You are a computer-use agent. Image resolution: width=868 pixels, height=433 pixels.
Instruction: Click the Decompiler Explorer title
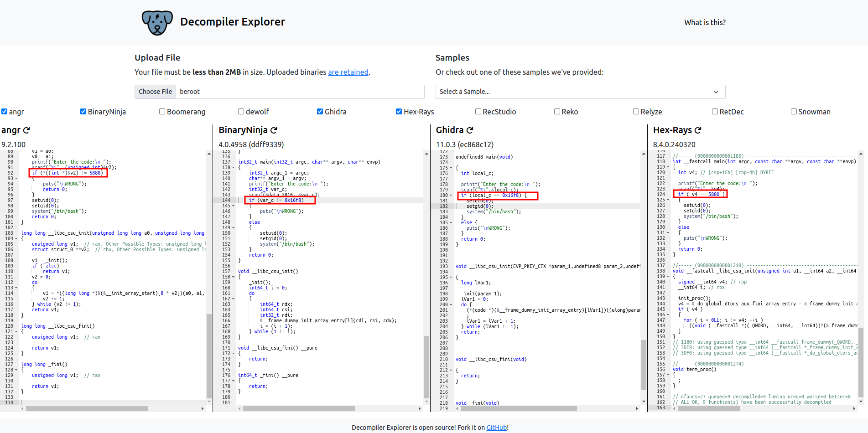pos(233,22)
